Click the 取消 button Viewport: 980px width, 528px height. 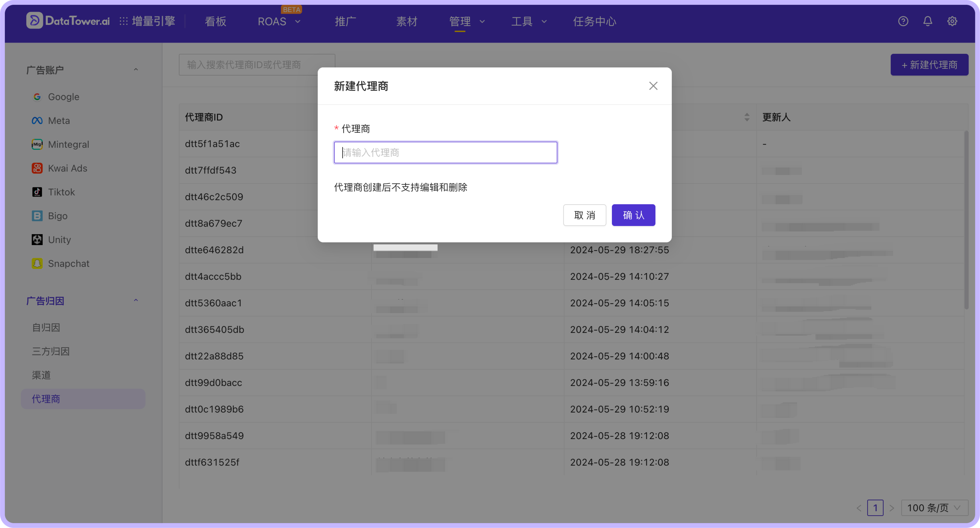[x=584, y=215]
